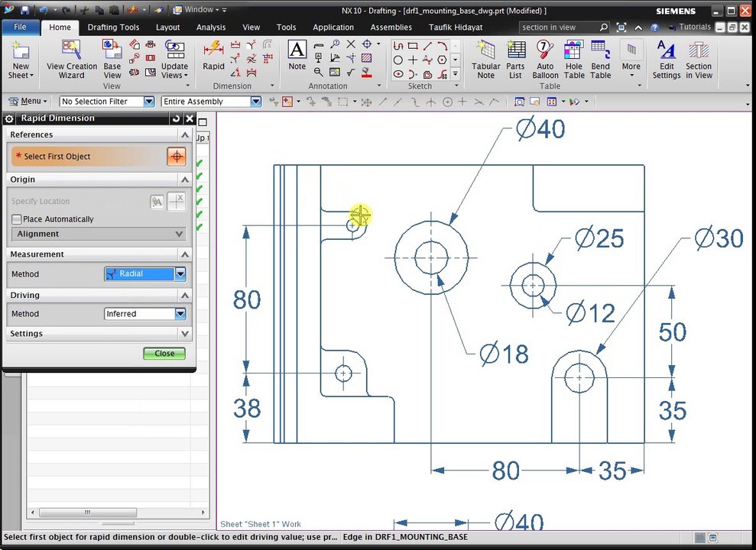Enable Place Automatically checkbox

[16, 219]
